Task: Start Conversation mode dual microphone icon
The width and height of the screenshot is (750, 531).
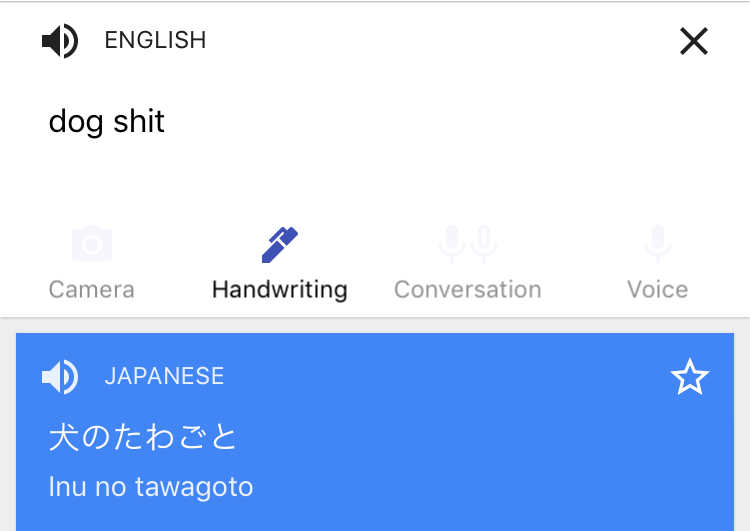Action: [468, 244]
